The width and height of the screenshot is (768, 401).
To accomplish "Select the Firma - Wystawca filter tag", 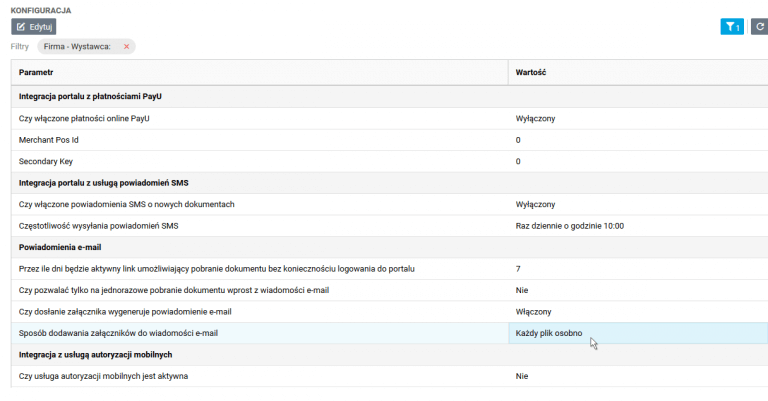I will pyautogui.click(x=80, y=46).
